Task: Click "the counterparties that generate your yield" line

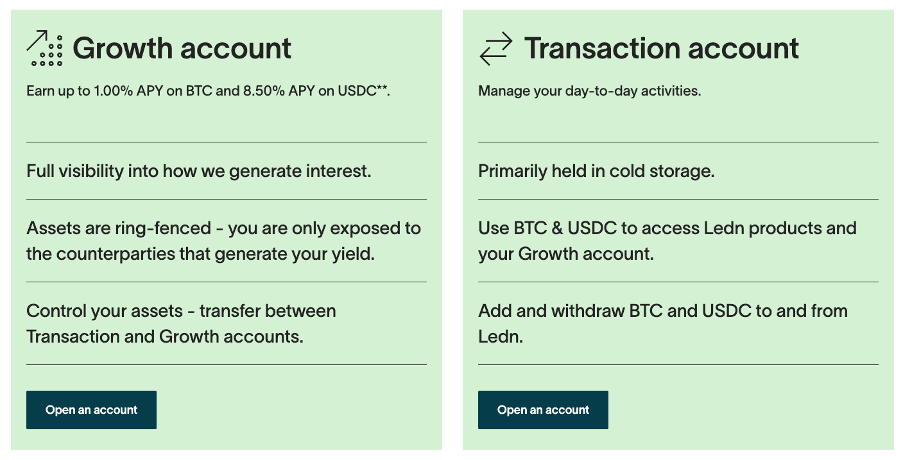Action: [201, 254]
